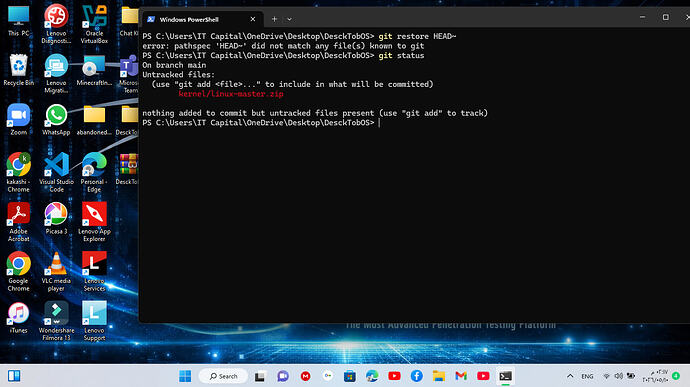Open the red M app on taskbar
Screen dimensions: 690x387
(305, 376)
